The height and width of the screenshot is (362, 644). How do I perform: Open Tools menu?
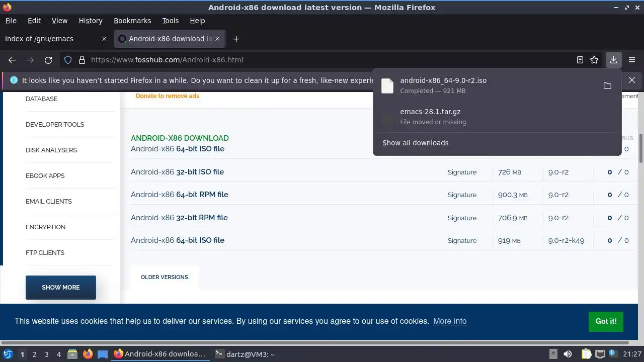pyautogui.click(x=170, y=21)
